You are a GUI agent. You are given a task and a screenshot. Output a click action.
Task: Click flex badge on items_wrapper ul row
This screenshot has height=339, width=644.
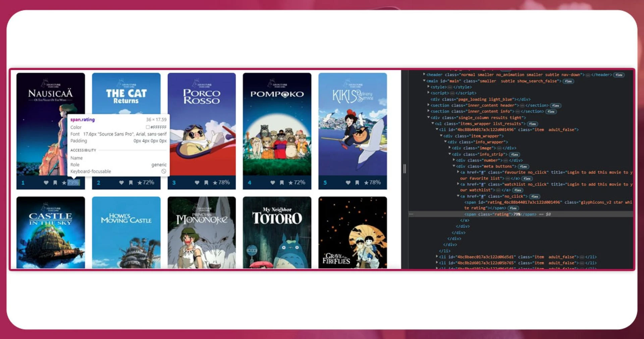coord(532,124)
